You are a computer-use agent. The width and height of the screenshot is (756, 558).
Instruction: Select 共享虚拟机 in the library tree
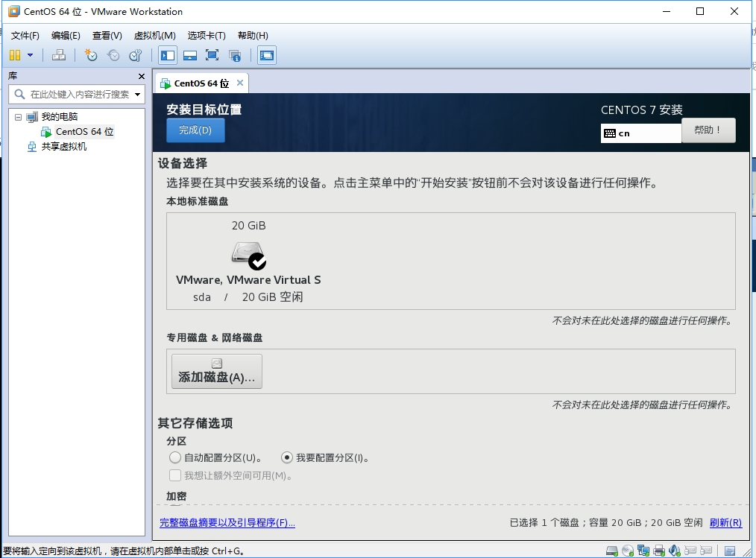pyautogui.click(x=64, y=147)
